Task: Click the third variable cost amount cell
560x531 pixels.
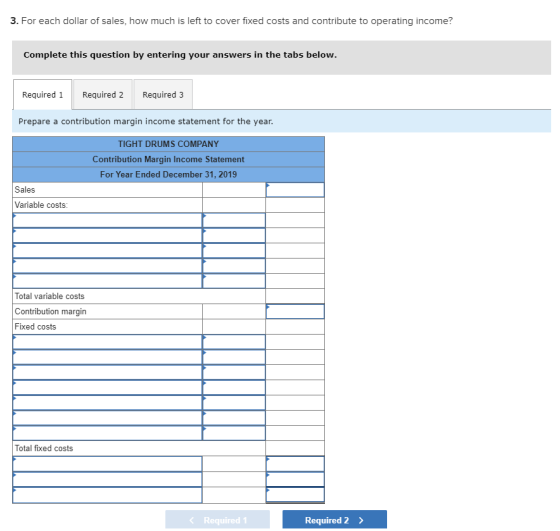Action: pos(234,251)
